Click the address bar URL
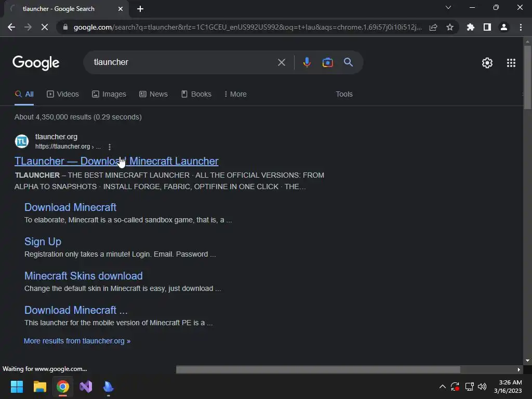Image resolution: width=532 pixels, height=399 pixels. [x=248, y=27]
